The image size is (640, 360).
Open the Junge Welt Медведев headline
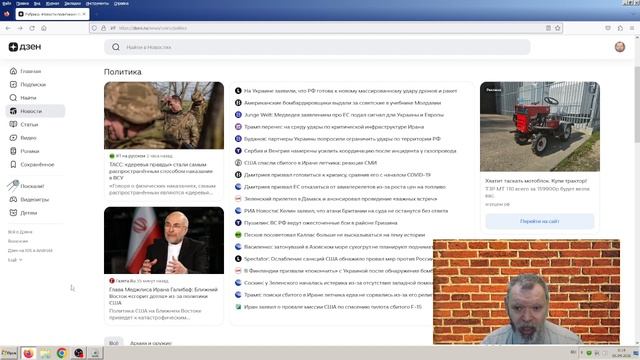pos(344,115)
